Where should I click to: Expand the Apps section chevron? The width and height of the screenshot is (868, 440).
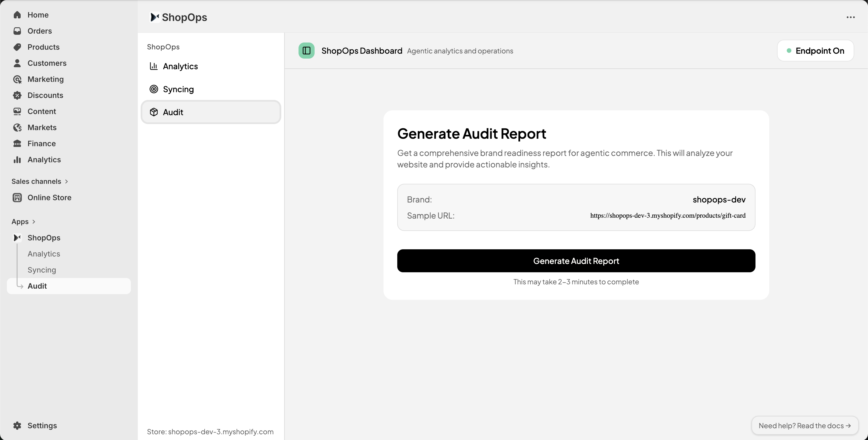coord(34,221)
